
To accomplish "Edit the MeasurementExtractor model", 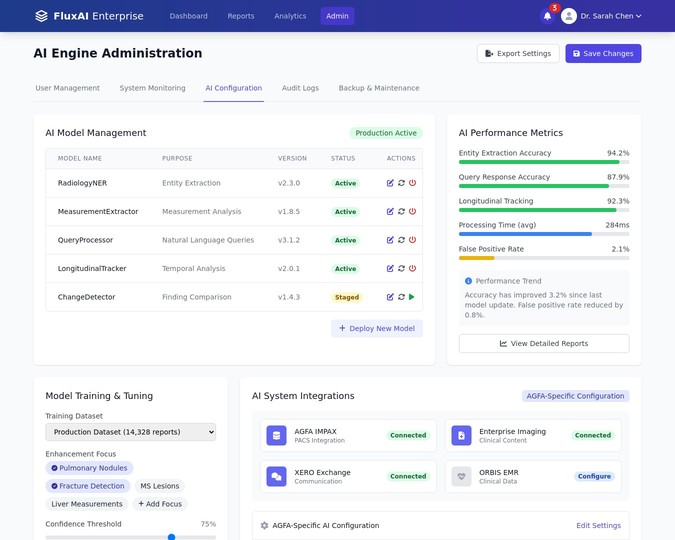I will (x=390, y=211).
